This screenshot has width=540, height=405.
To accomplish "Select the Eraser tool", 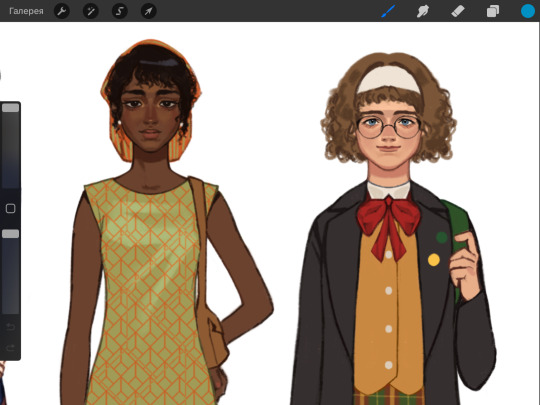I will [458, 11].
